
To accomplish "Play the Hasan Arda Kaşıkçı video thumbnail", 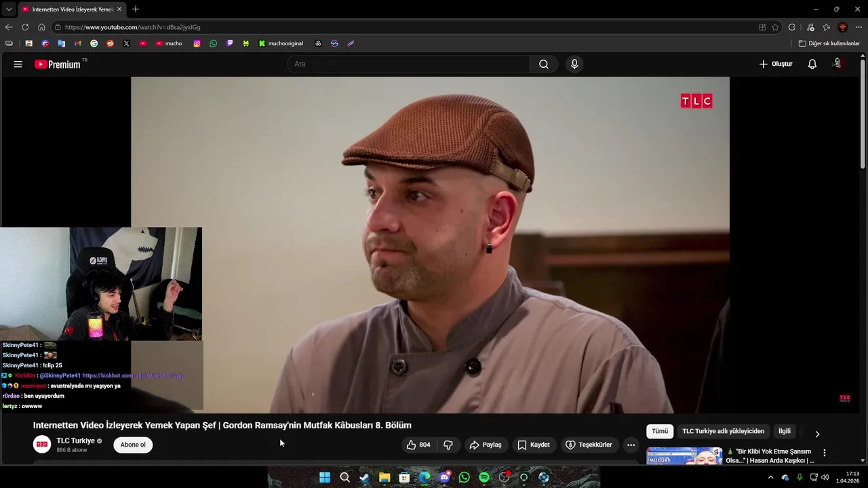I will [x=684, y=455].
